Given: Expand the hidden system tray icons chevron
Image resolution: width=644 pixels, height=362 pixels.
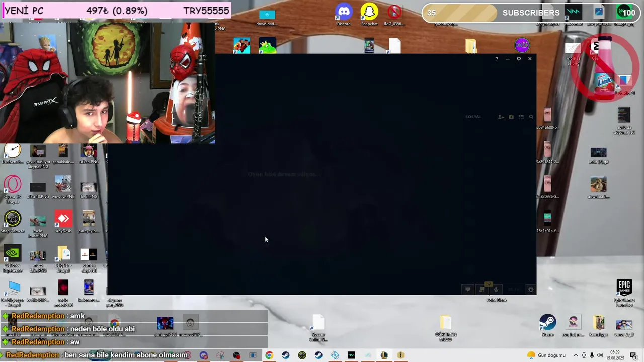Looking at the screenshot, I should pyautogui.click(x=576, y=355).
